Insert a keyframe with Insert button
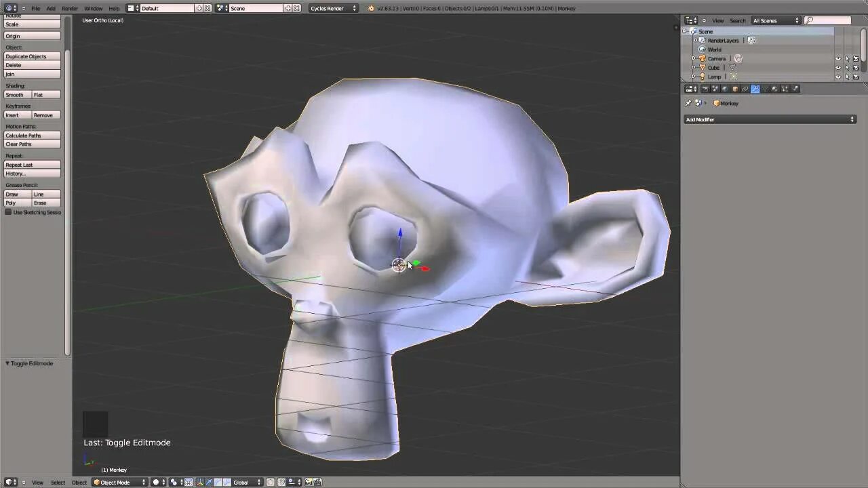This screenshot has width=868, height=488. coord(18,115)
